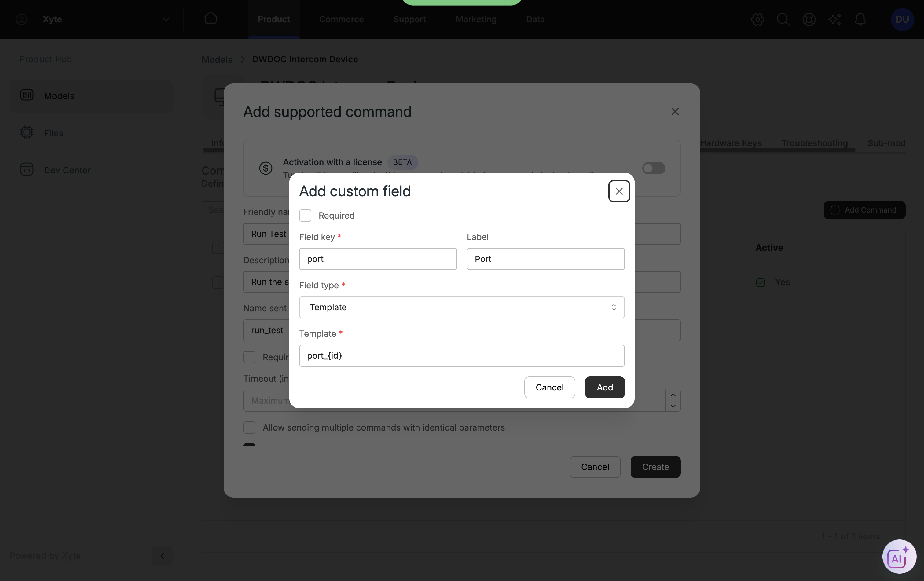The width and height of the screenshot is (924, 581).
Task: Collapse the sidebar with the chevron arrow
Action: (x=162, y=556)
